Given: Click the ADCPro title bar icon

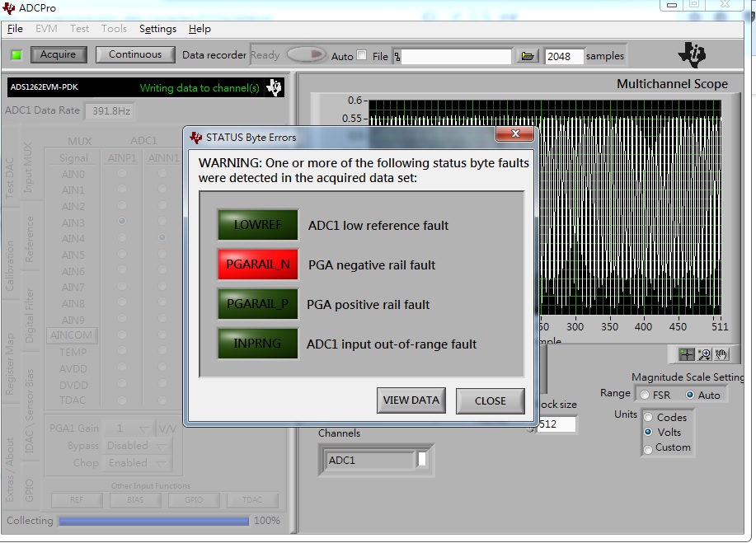Looking at the screenshot, I should point(9,7).
